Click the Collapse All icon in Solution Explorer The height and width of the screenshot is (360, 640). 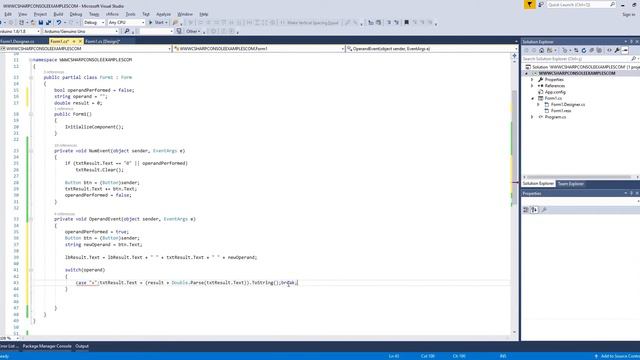(x=591, y=51)
